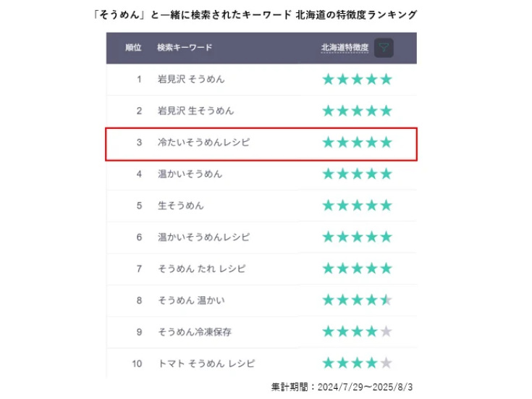
Task: Click the 生そうめん keyword in rank 5
Action: [x=180, y=206]
